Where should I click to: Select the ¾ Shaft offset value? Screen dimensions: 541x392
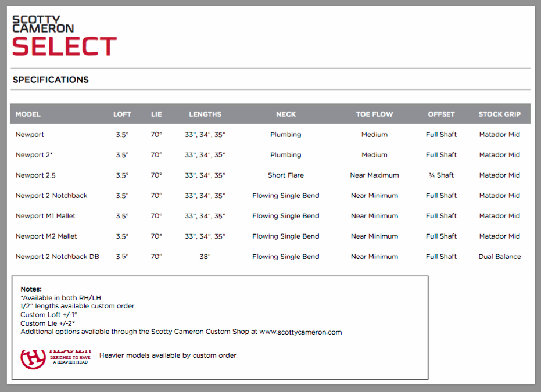coord(441,175)
